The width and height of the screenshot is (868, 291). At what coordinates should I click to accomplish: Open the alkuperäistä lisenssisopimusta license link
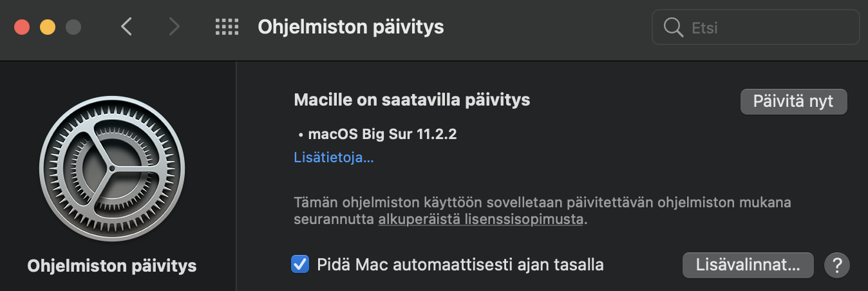(480, 219)
